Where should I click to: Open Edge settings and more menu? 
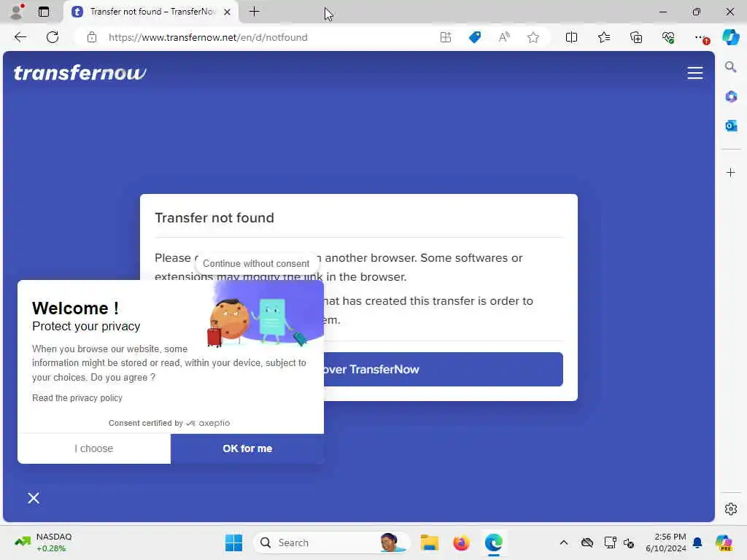(x=701, y=38)
